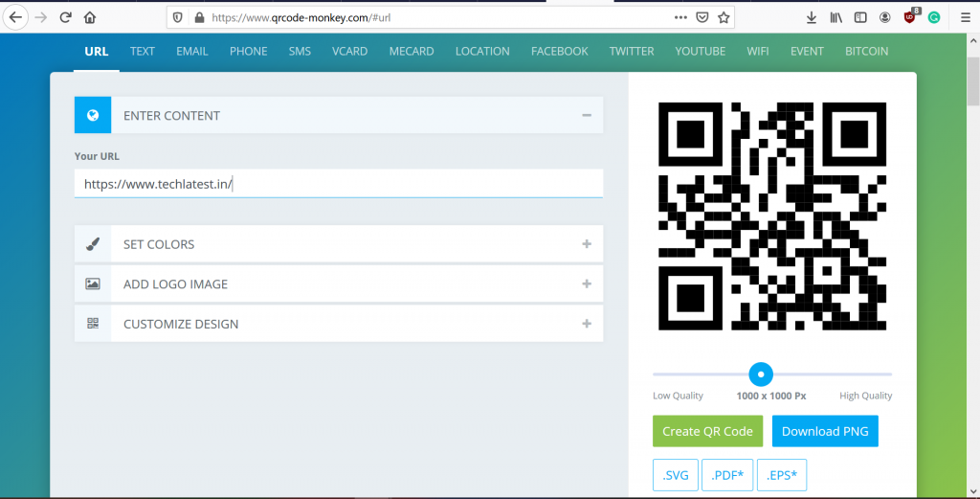Click the QR pattern Customize Design icon
Viewport: 980px width, 499px height.
click(93, 324)
